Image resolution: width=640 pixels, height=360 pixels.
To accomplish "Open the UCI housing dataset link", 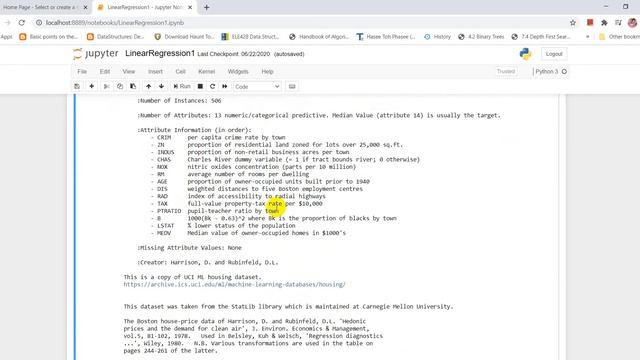I will click(x=234, y=284).
